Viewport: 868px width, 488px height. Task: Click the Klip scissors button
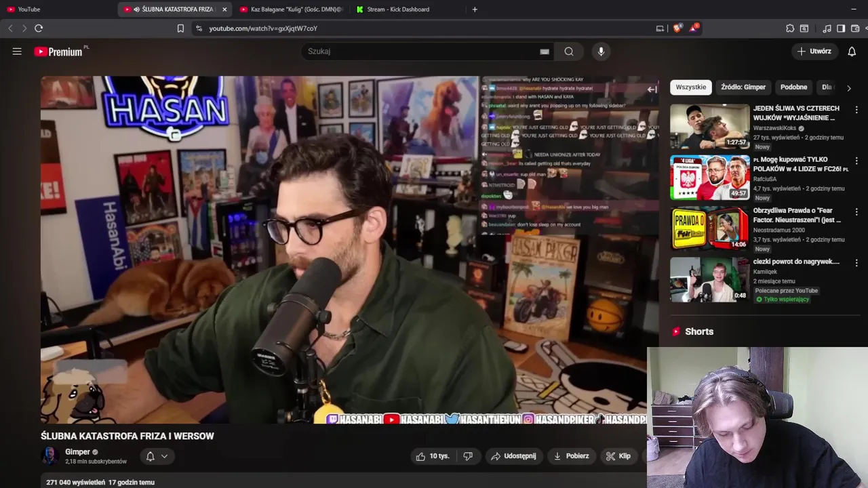click(618, 456)
